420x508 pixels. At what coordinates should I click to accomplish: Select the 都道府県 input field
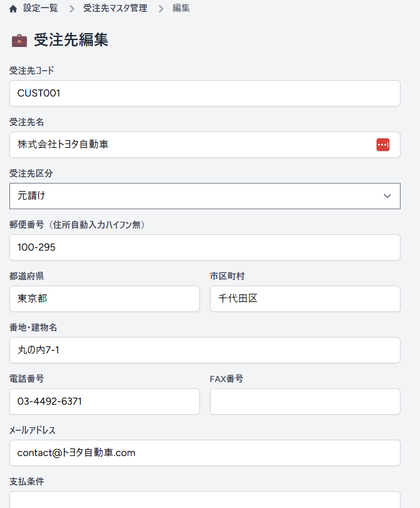[x=104, y=299]
